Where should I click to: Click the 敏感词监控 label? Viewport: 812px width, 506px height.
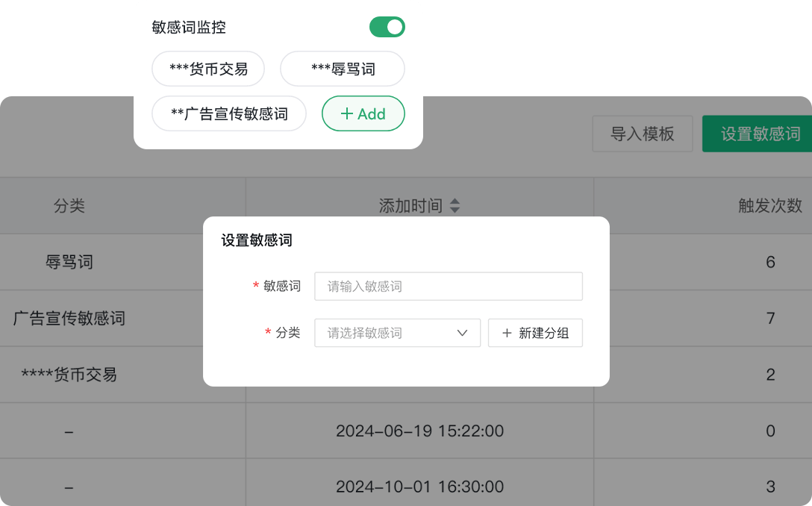point(189,27)
